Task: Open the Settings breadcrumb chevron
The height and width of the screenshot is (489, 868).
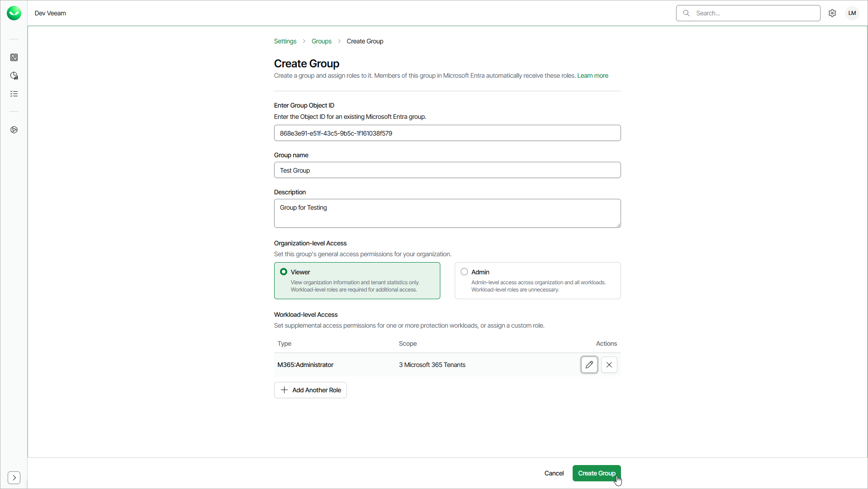Action: click(x=303, y=41)
